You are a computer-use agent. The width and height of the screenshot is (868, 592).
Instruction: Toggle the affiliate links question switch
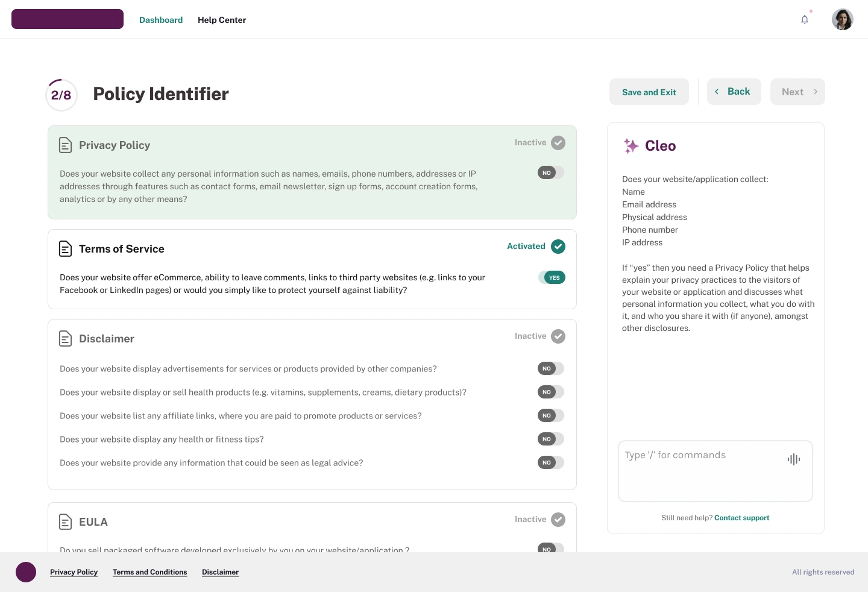pyautogui.click(x=551, y=416)
